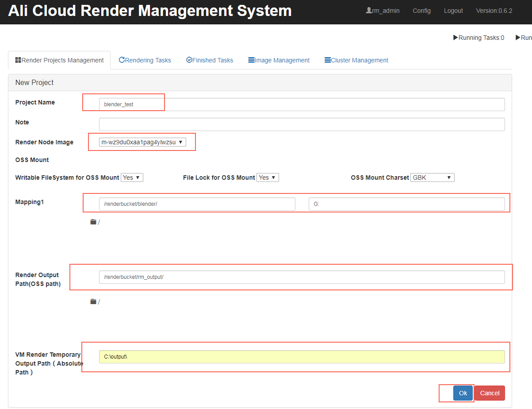
Task: Open Writable FileSystem for OSS Mount dropdown
Action: pyautogui.click(x=132, y=177)
